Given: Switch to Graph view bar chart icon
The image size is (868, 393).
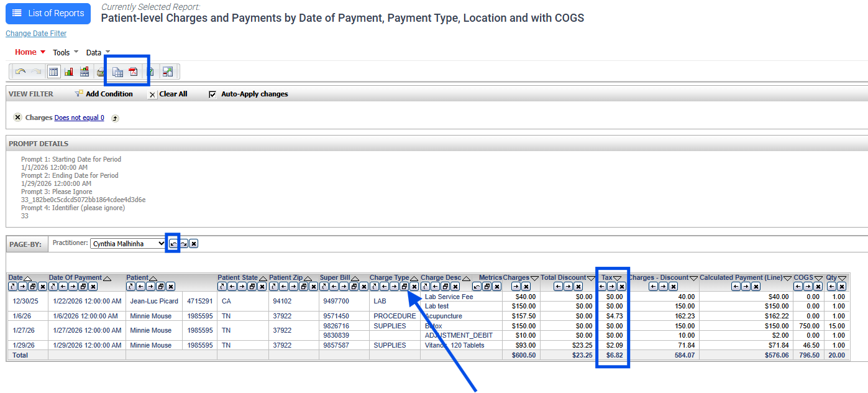Looking at the screenshot, I should pos(69,72).
